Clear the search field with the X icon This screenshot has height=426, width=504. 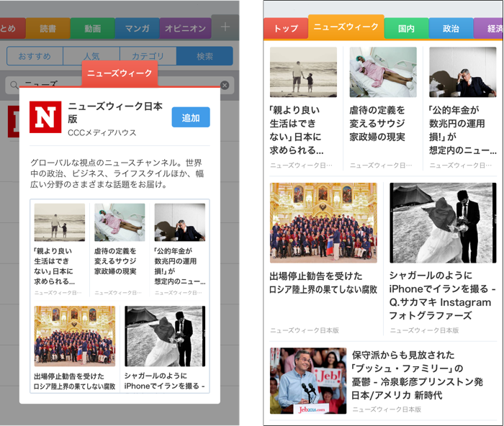(225, 85)
